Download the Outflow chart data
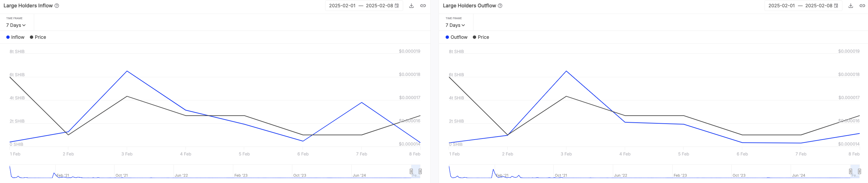This screenshot has width=868, height=183. [851, 6]
